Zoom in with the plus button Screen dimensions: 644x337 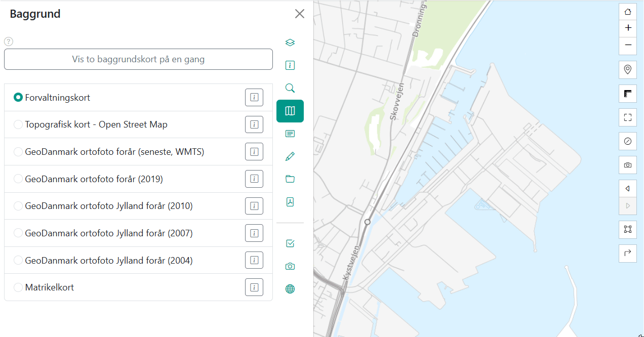[x=628, y=28]
